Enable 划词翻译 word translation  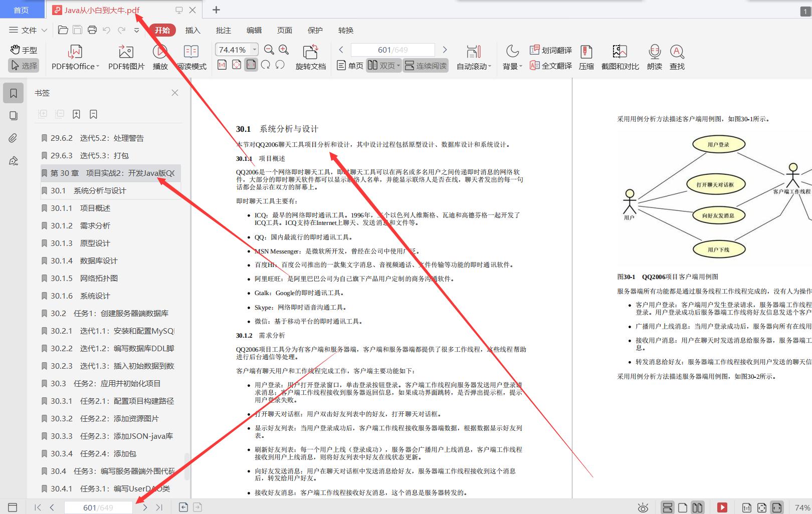[551, 50]
